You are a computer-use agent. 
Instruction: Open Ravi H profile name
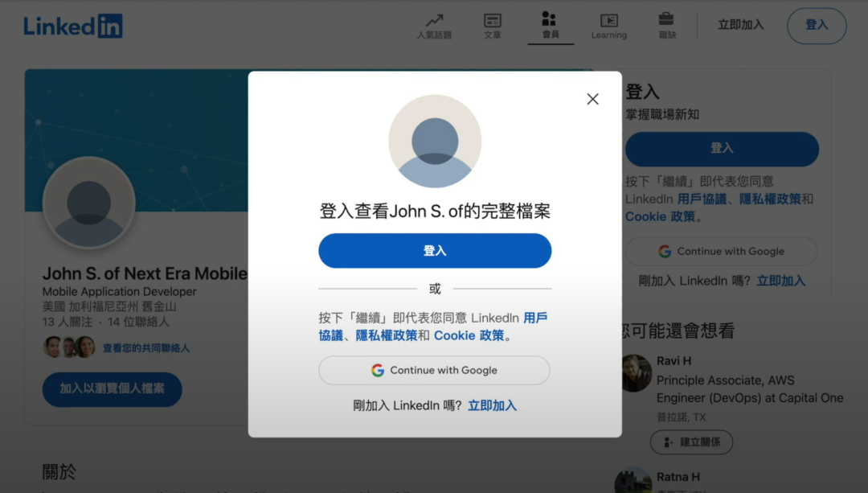[674, 361]
